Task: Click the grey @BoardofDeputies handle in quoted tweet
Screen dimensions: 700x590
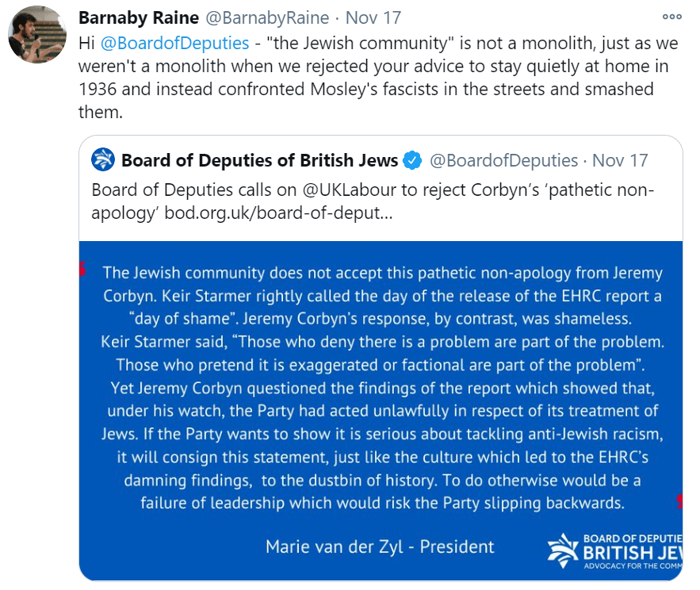Action: point(504,160)
